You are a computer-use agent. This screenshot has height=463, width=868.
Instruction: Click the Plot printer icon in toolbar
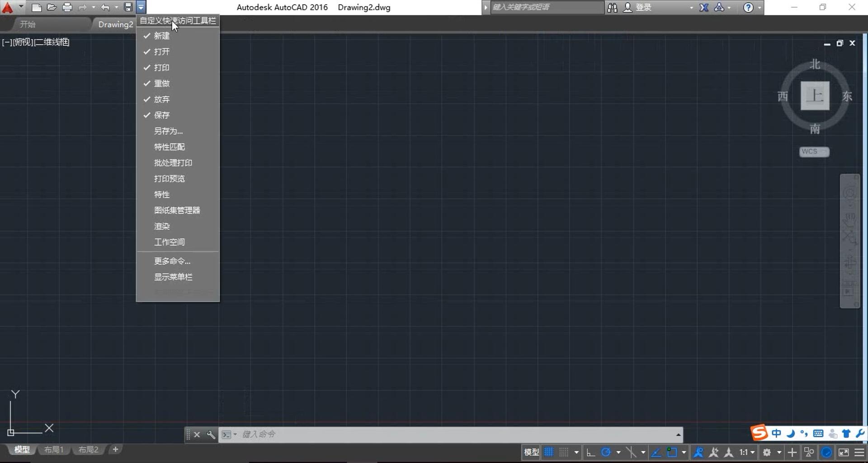[67, 7]
